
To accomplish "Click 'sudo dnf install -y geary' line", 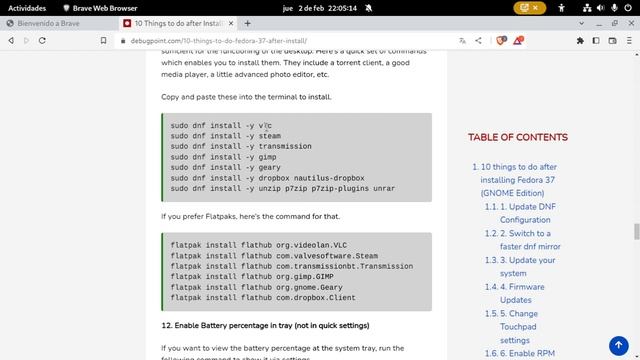I will pyautogui.click(x=225, y=167).
